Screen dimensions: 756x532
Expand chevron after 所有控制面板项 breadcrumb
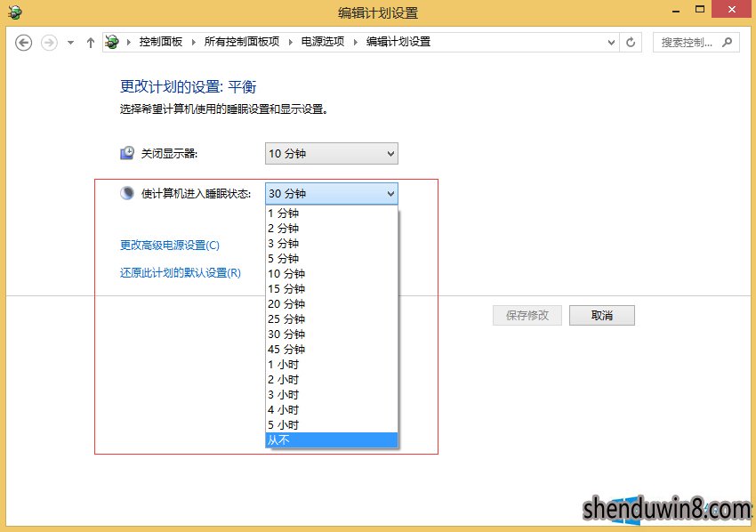click(x=290, y=43)
